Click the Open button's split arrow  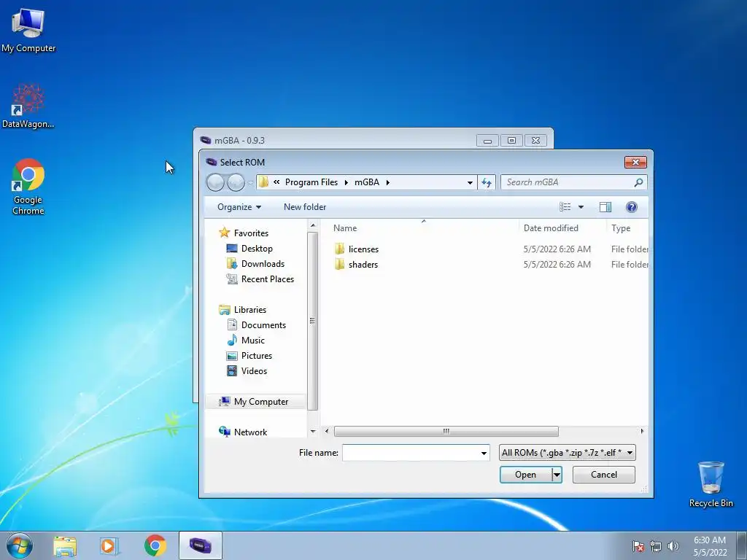(557, 475)
